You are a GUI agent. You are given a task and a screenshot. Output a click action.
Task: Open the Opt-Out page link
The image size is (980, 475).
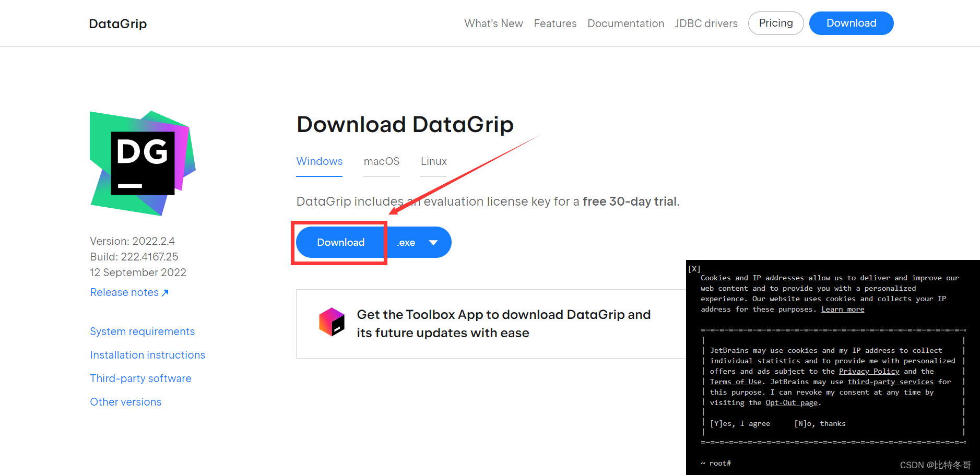(792, 402)
